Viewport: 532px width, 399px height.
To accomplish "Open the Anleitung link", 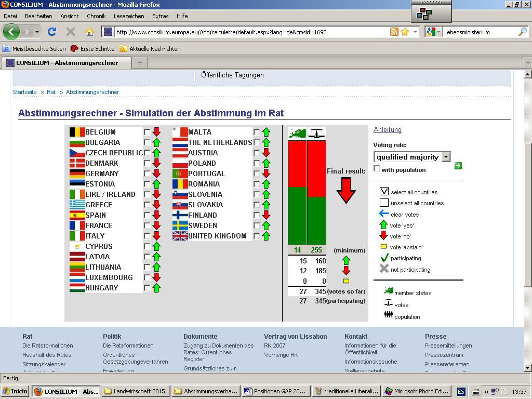I will (x=387, y=130).
